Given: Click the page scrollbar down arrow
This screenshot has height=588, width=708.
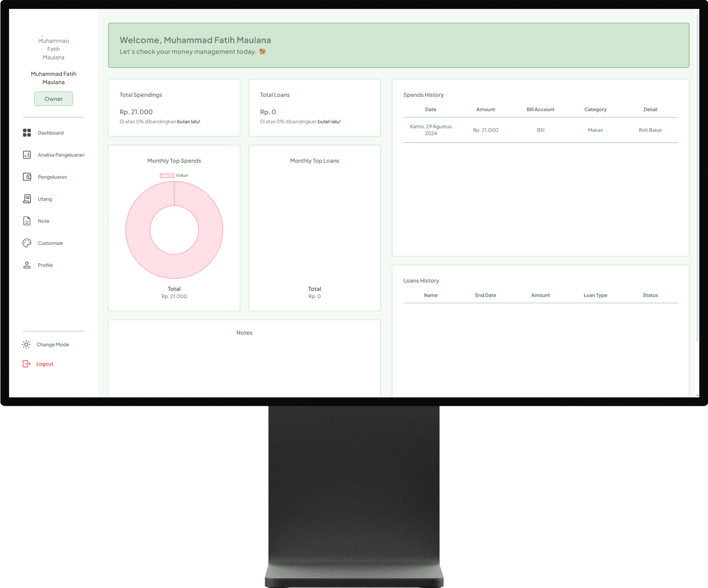Looking at the screenshot, I should (x=697, y=395).
